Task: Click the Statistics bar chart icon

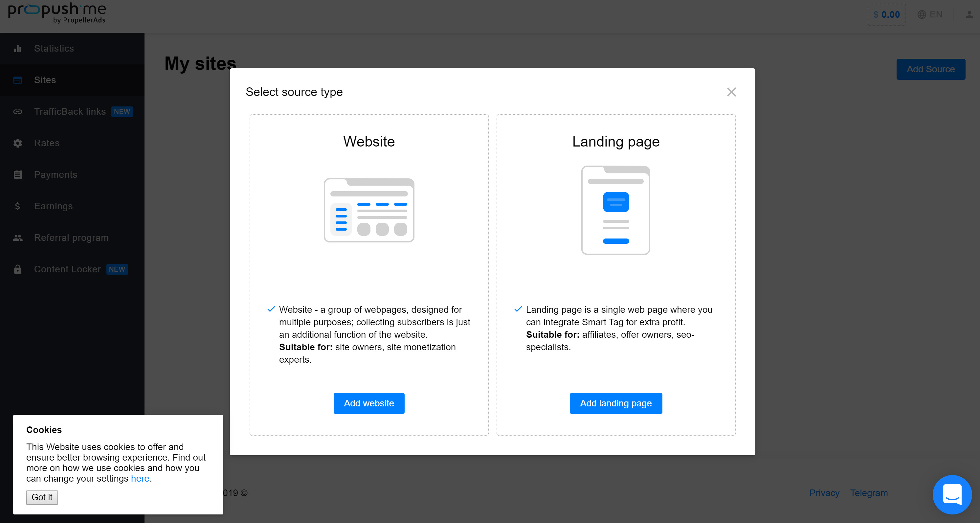Action: [17, 48]
